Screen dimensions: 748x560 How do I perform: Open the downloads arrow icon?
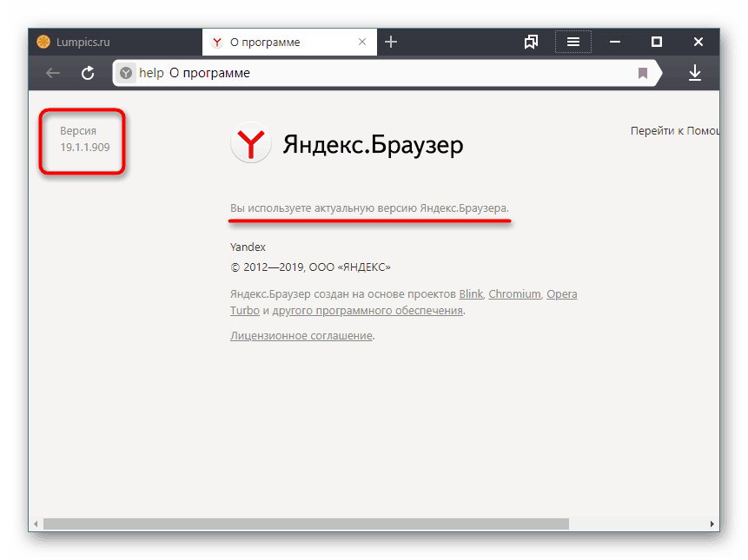(695, 73)
